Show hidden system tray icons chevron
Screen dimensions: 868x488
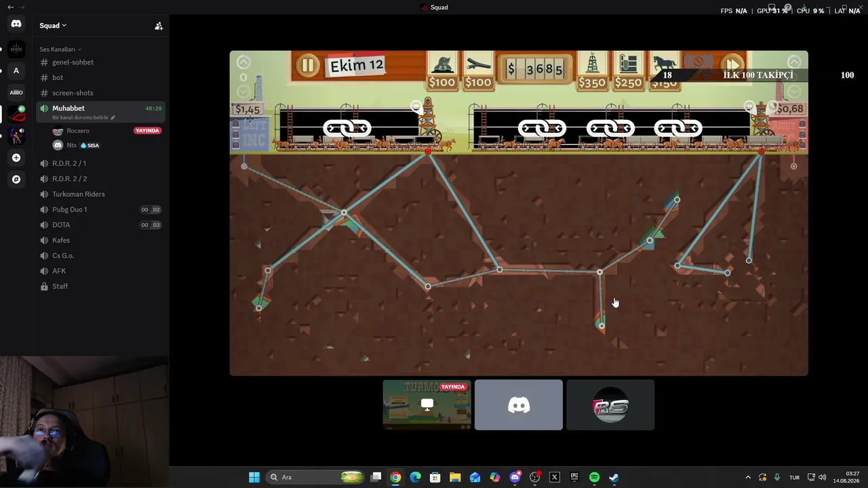pyautogui.click(x=748, y=477)
